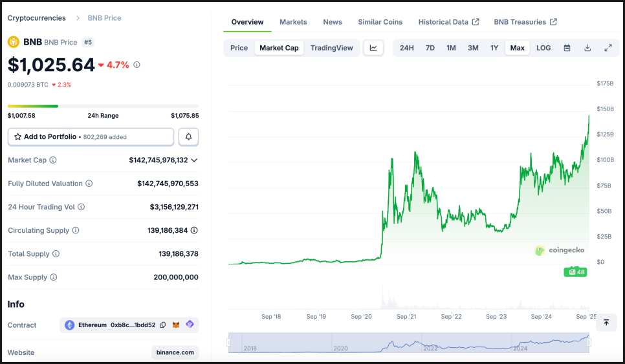Image resolution: width=625 pixels, height=364 pixels.
Task: Show Fully Diluted Valuation info icon
Action: click(x=89, y=183)
